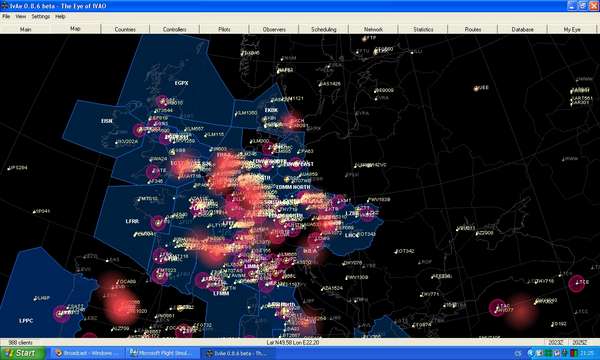Open the Help menu

60,16
